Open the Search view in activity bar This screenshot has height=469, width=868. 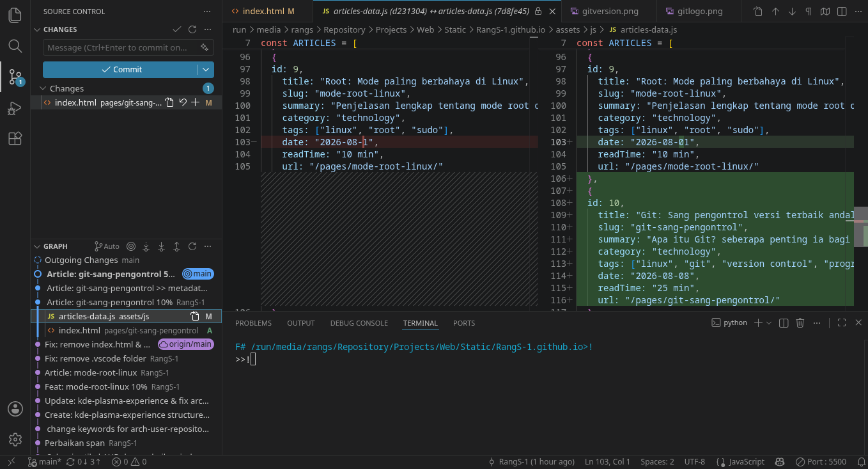click(x=15, y=46)
